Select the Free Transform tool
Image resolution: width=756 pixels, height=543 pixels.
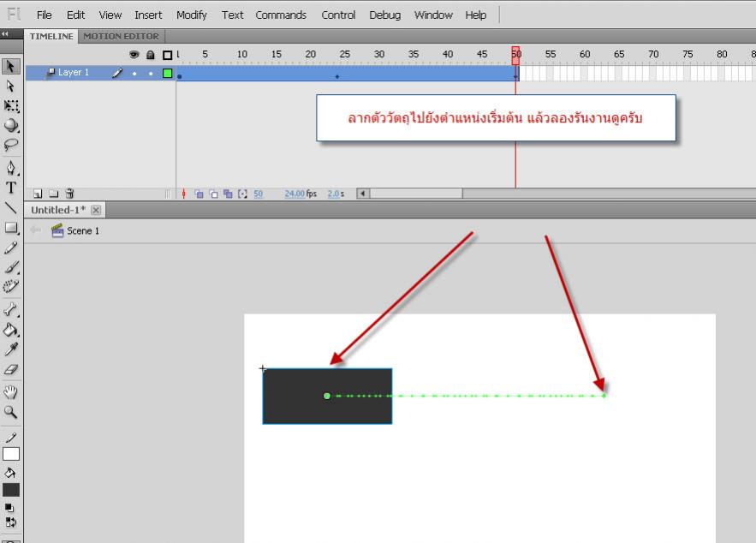tap(10, 106)
